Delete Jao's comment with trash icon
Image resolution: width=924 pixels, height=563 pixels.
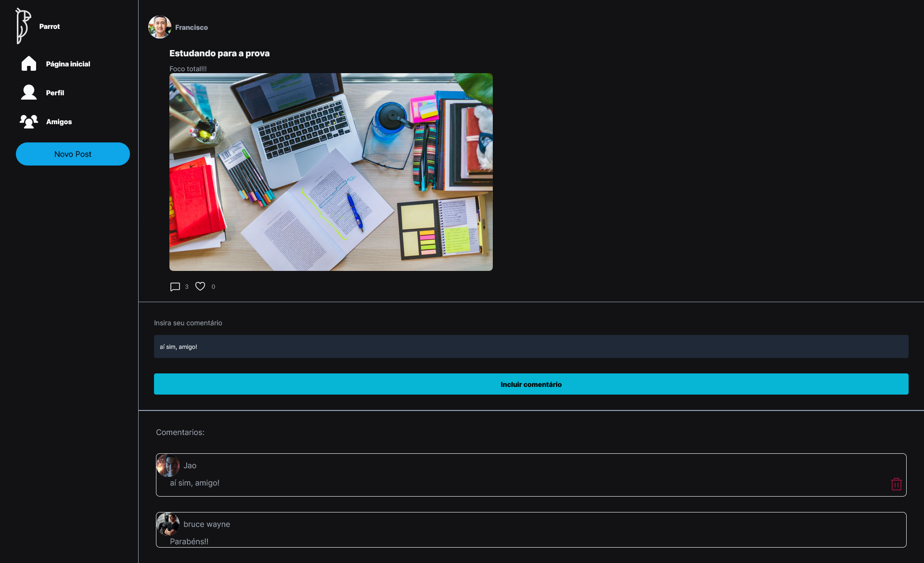pyautogui.click(x=896, y=484)
